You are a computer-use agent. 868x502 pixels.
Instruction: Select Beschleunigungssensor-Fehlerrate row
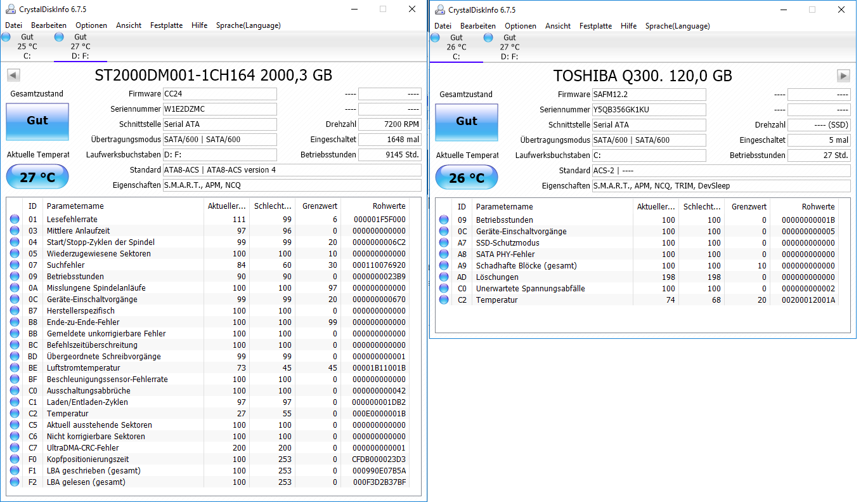[x=208, y=380]
